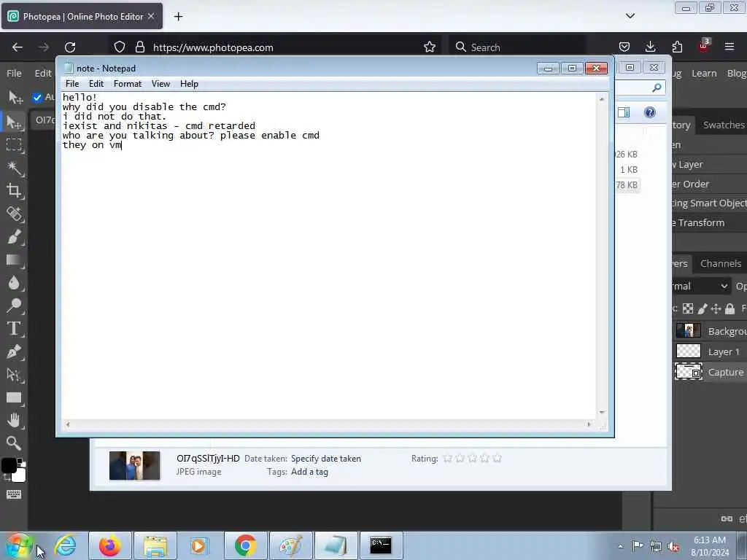Reload the Photopea page

[x=70, y=47]
